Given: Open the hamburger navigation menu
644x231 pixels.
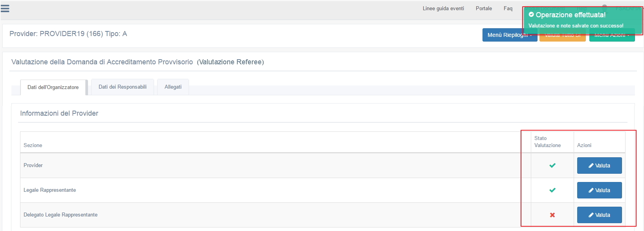Looking at the screenshot, I should point(5,9).
